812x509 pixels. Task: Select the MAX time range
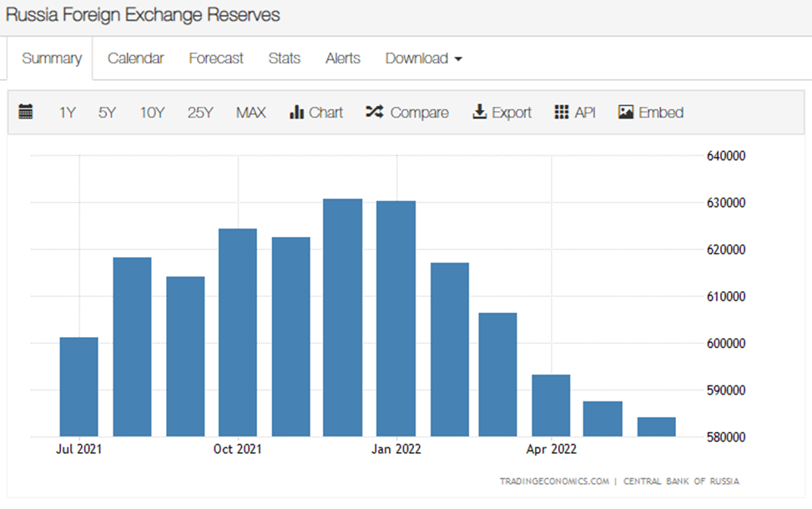coord(250,113)
